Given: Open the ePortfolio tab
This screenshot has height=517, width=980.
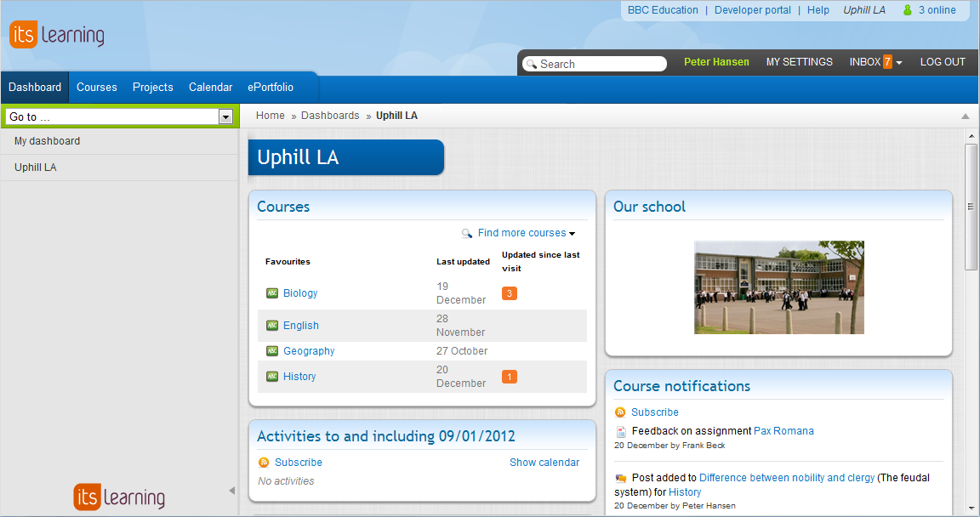Looking at the screenshot, I should [x=271, y=88].
